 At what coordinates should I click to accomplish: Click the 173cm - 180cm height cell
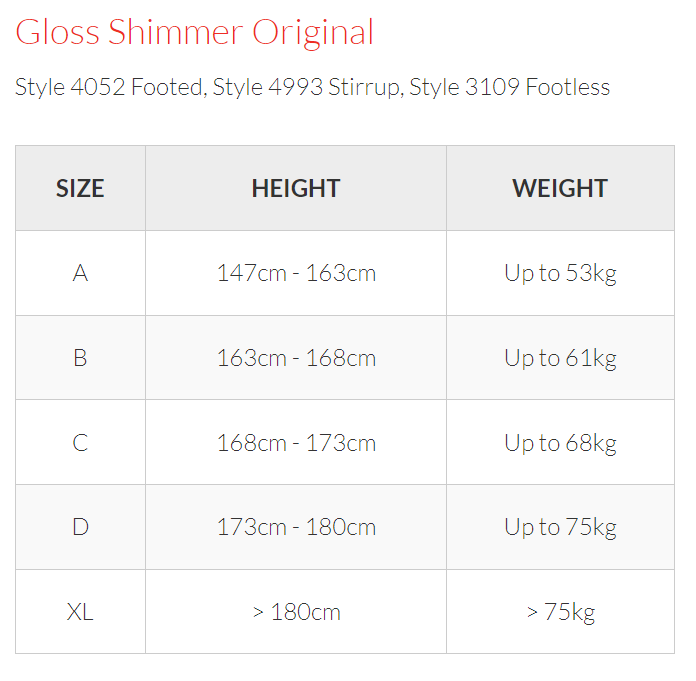[x=296, y=527]
